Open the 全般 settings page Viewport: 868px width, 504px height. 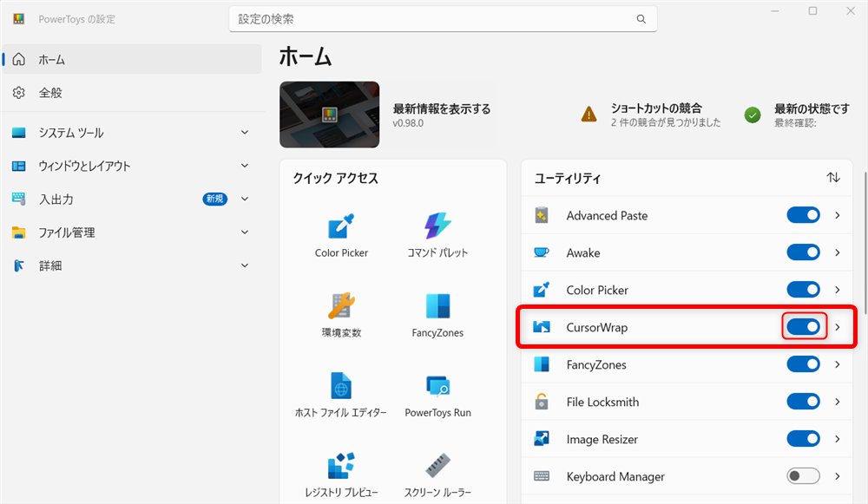tap(130, 92)
